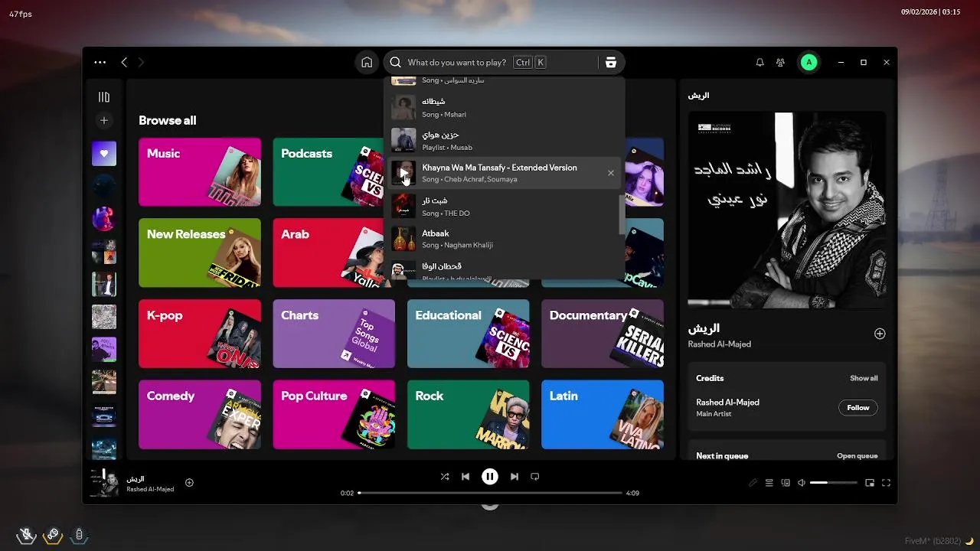Open the Browse icon in search bar
980x551 pixels.
(x=610, y=63)
